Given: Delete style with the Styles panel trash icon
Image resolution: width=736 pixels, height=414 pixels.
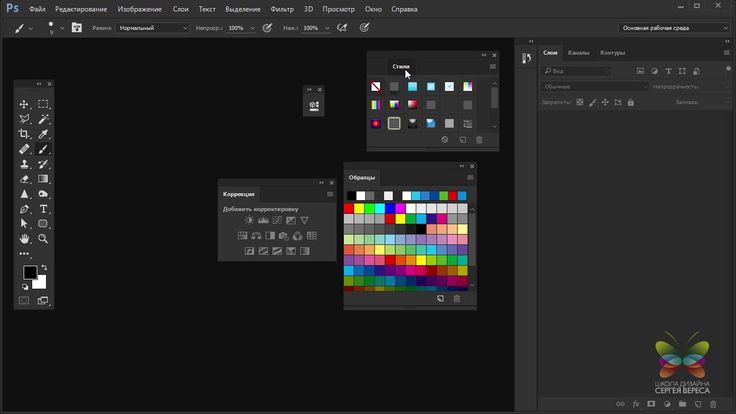Looking at the screenshot, I should click(479, 140).
